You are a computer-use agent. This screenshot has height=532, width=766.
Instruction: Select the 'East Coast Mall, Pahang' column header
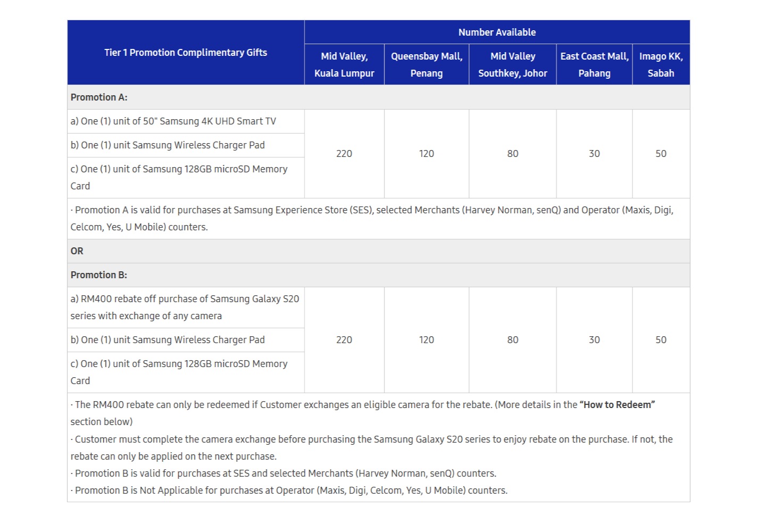[594, 64]
